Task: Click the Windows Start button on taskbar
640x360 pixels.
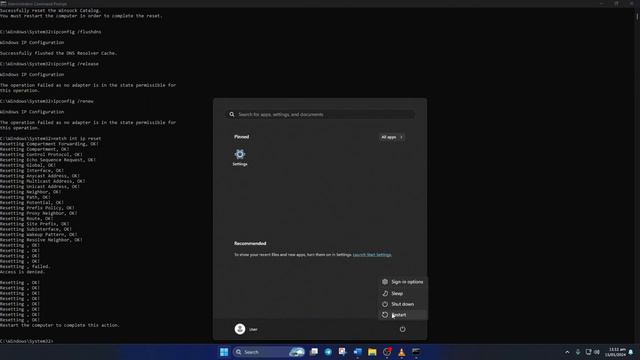Action: click(x=224, y=352)
